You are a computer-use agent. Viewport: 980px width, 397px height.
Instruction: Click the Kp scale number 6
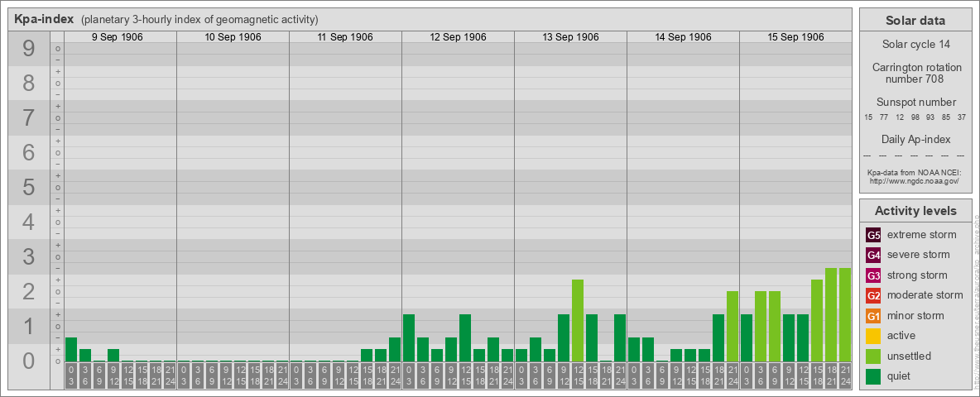[x=29, y=152]
